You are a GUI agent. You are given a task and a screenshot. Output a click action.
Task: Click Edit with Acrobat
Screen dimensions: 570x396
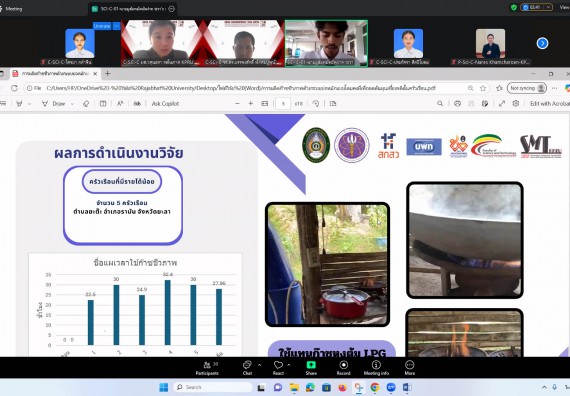(x=550, y=104)
